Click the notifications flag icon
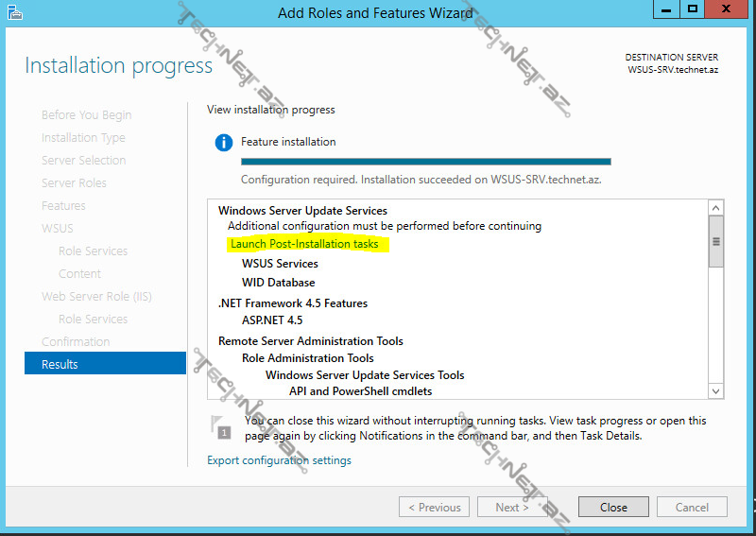 221,426
